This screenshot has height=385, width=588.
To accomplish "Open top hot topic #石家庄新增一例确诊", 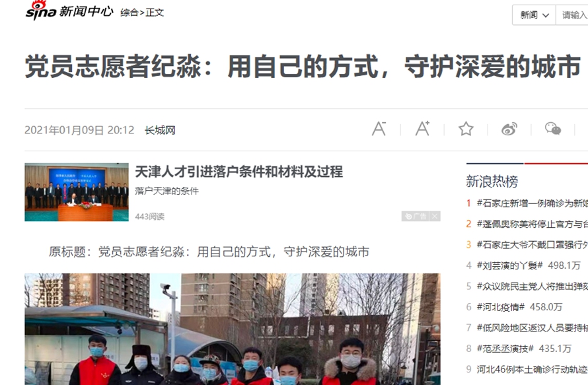I will pyautogui.click(x=532, y=203).
